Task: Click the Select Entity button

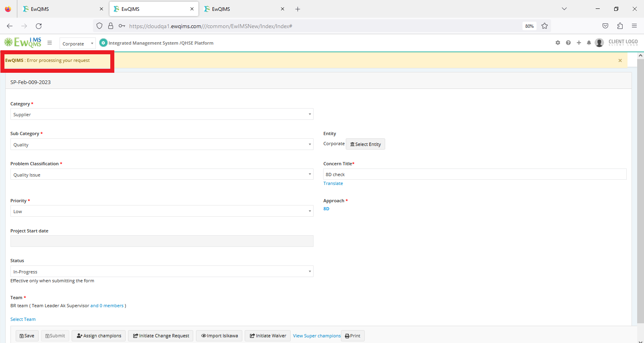Action: 365,144
